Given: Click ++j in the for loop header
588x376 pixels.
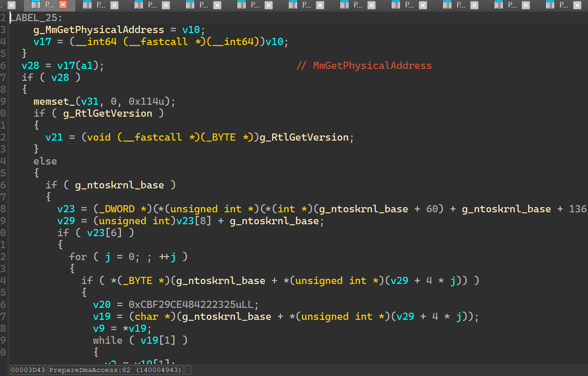Looking at the screenshot, I should point(167,257).
